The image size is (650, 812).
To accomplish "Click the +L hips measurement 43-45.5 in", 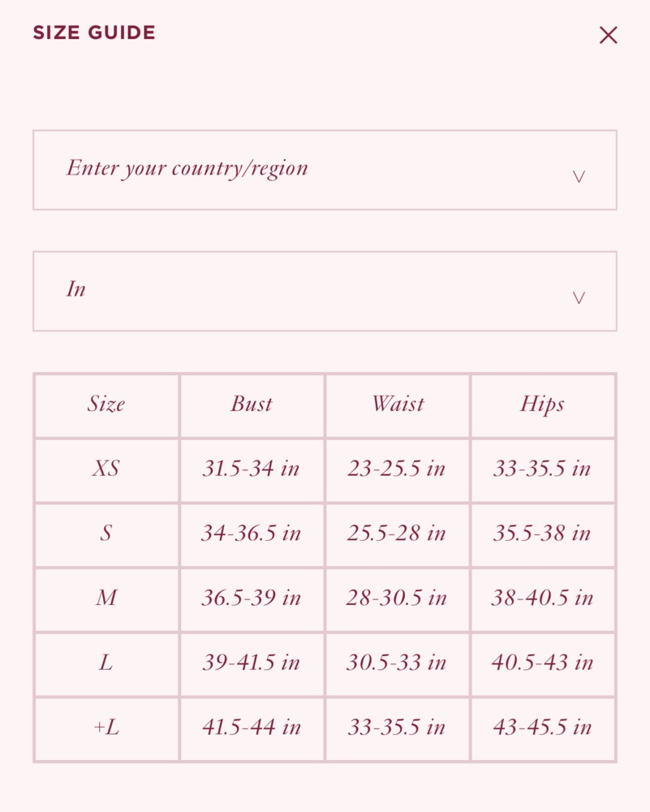I will 542,728.
